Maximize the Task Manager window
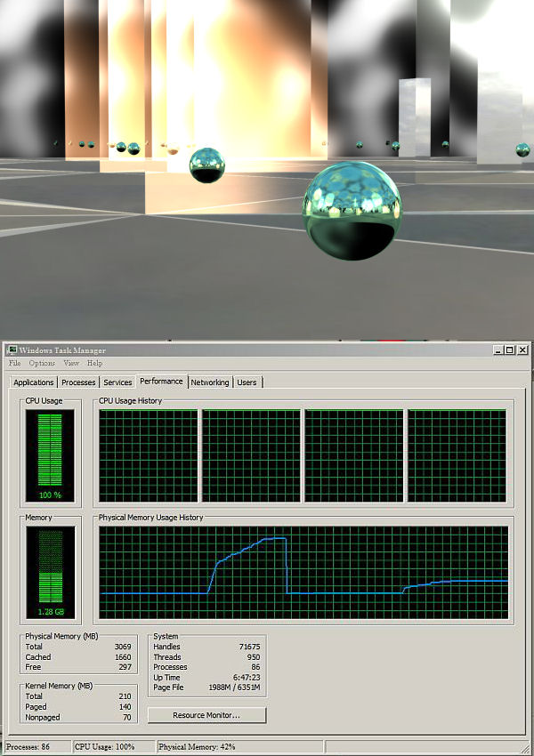This screenshot has height=756, width=534. (509, 350)
